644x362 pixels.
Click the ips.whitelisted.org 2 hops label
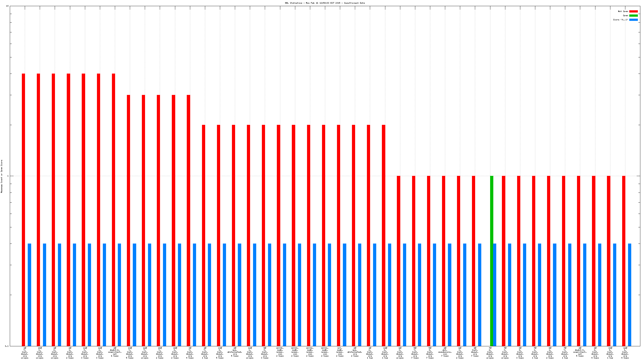pos(355,352)
